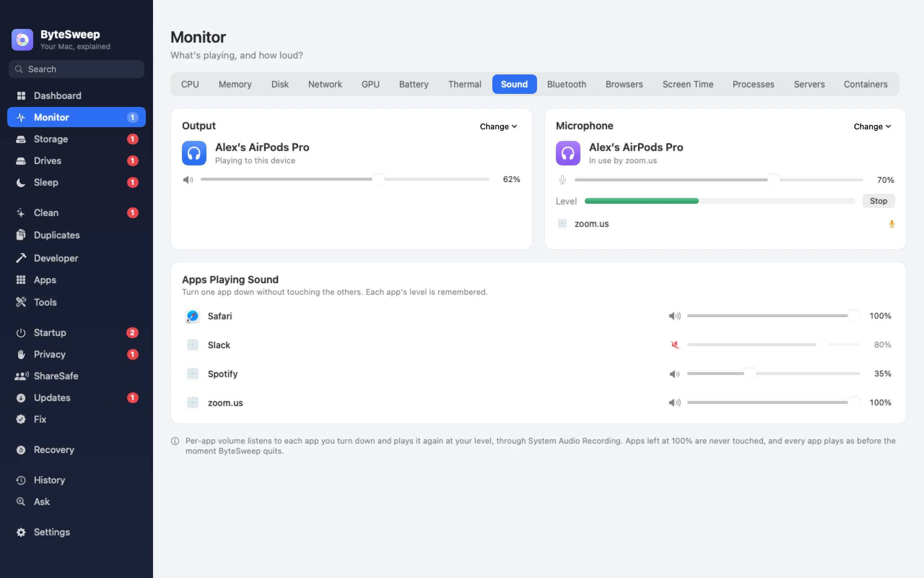Screen dimensions: 924x578
Task: Open the Privacy section
Action: tap(77, 354)
